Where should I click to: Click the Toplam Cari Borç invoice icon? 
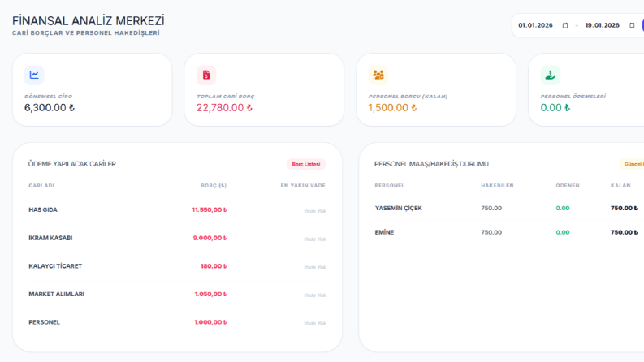[x=206, y=75]
